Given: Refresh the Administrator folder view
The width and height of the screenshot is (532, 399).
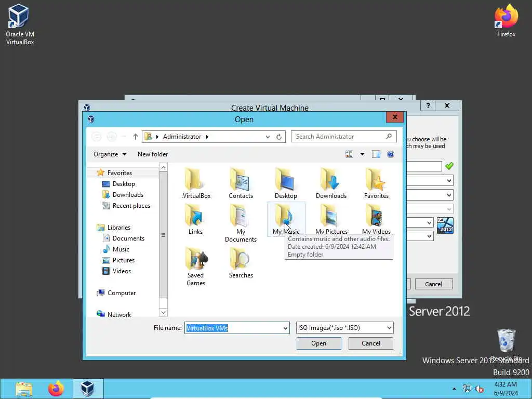Looking at the screenshot, I should (x=279, y=137).
